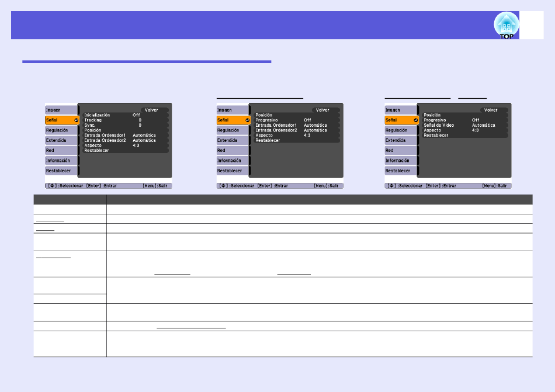The width and height of the screenshot is (555, 392).
Task: Click the enter arrow icon on Señal in second menu
Action: coord(248,120)
